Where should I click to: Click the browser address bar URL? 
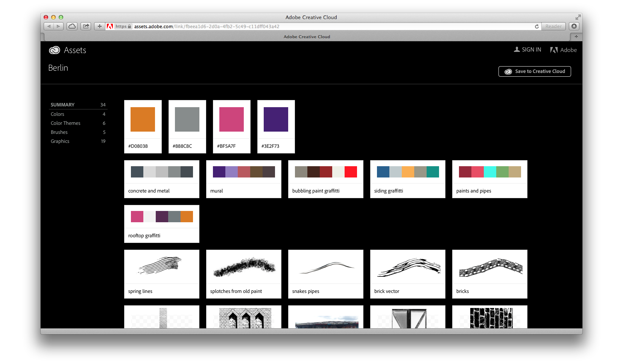click(207, 26)
